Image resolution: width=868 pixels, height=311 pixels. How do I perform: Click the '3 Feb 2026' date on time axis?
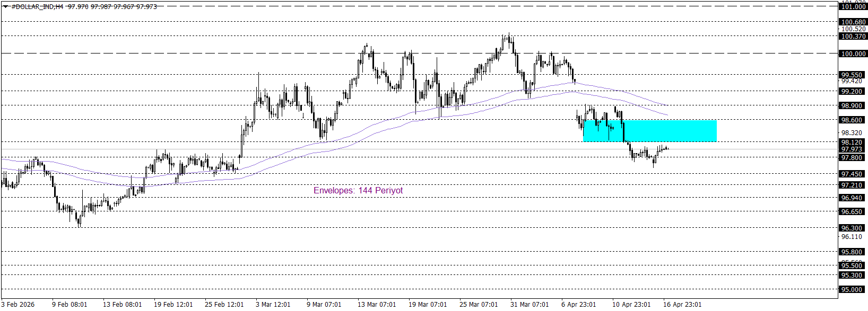click(x=18, y=305)
